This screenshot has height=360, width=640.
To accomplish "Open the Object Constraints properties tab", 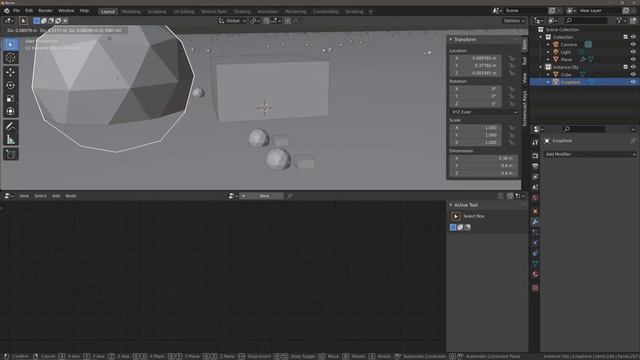I will point(535,253).
